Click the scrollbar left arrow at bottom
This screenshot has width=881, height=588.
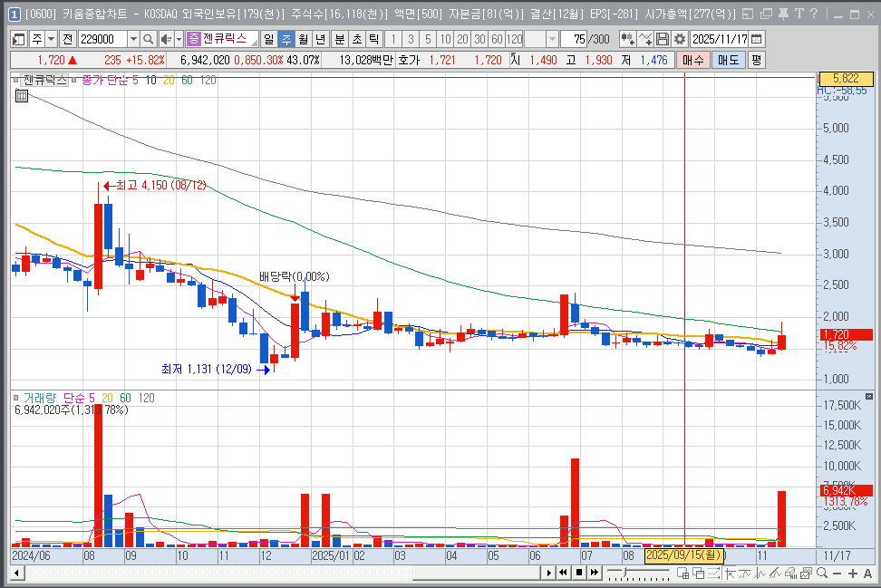17,573
